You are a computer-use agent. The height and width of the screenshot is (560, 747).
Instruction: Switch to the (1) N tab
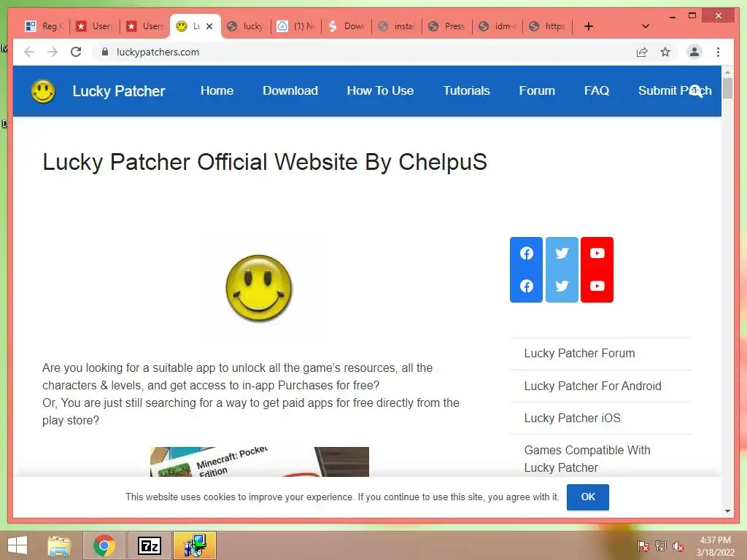tap(296, 26)
